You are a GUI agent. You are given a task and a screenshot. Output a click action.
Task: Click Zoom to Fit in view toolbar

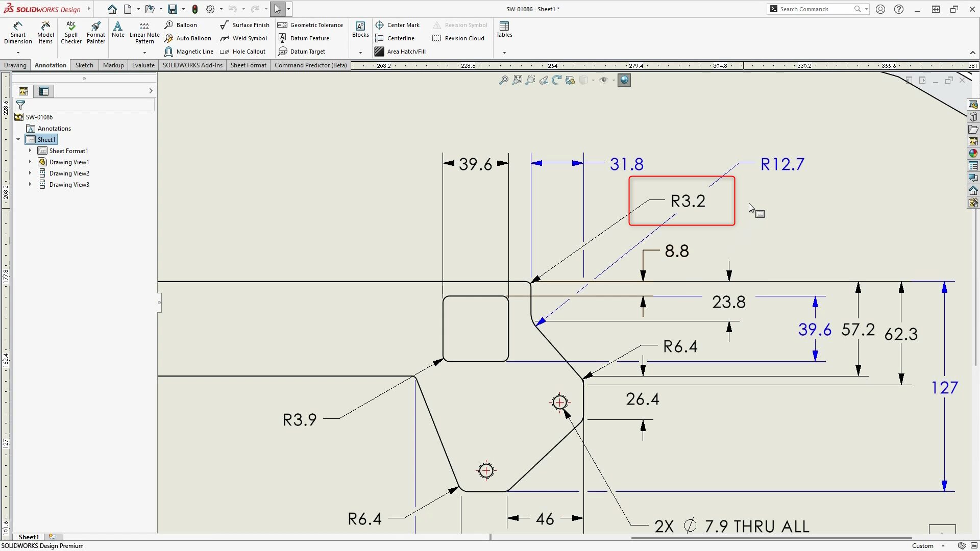(517, 80)
